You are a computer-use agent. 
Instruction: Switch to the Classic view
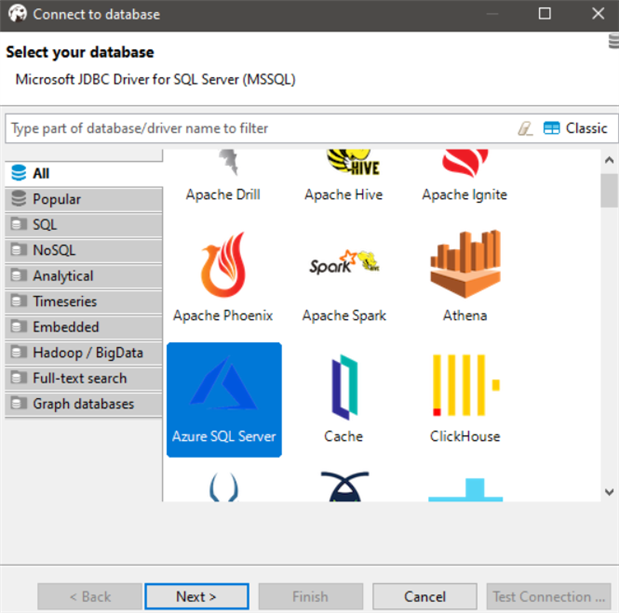575,128
